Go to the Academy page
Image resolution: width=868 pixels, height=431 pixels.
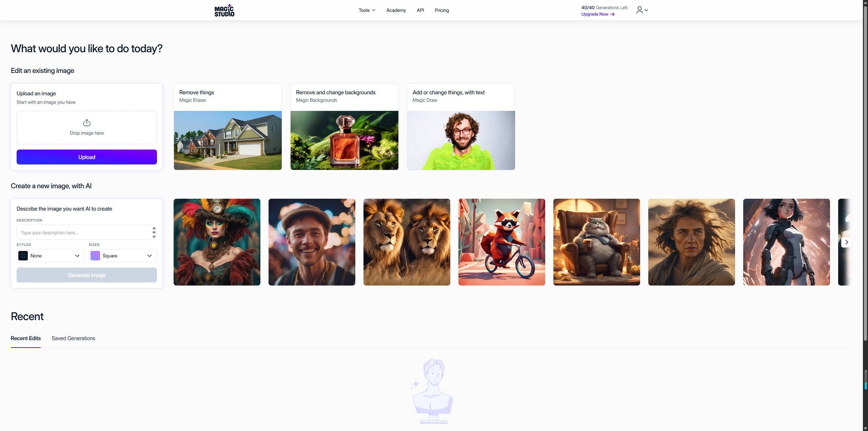(x=396, y=10)
